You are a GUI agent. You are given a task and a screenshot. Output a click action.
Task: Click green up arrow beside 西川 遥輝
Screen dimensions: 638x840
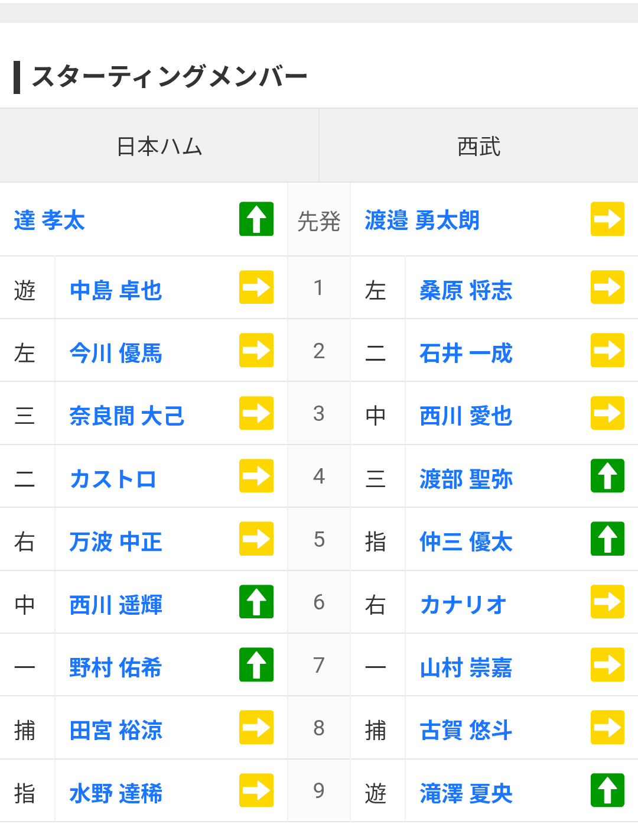tap(256, 602)
